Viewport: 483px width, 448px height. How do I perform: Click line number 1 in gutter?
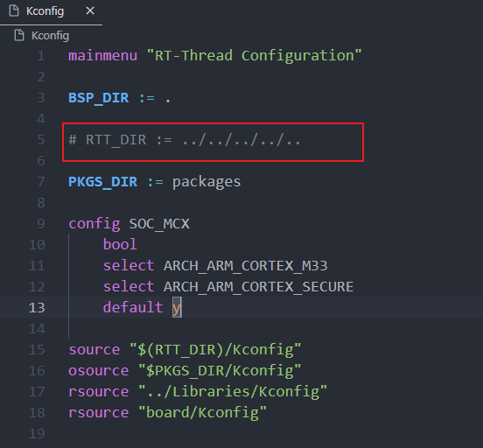pos(41,56)
